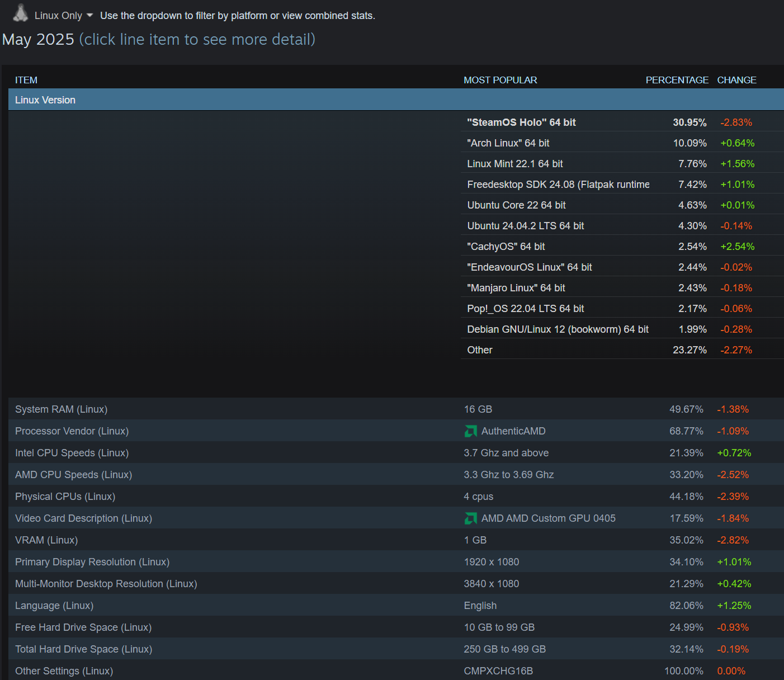Open the Linux Only platform dropdown
The width and height of the screenshot is (784, 680).
pos(63,16)
